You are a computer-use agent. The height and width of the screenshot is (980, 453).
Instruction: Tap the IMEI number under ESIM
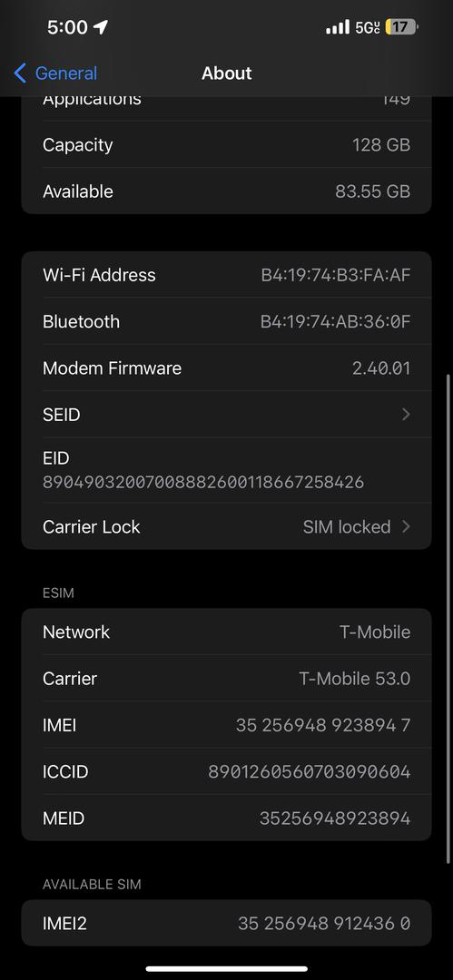click(x=323, y=725)
